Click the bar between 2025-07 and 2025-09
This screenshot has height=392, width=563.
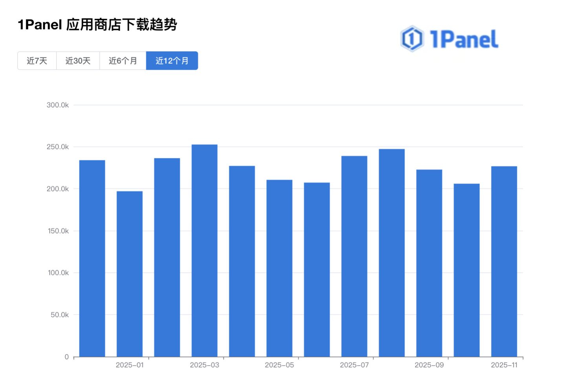coord(392,253)
